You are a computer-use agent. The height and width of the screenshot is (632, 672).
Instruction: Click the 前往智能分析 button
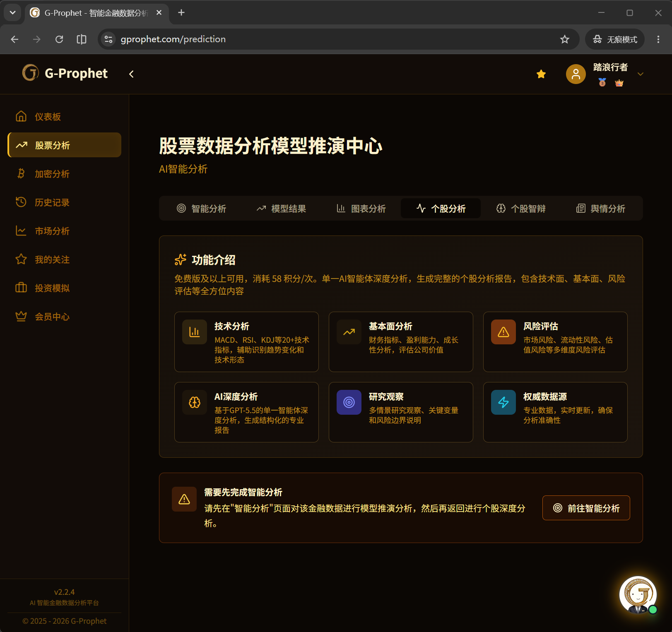pos(586,508)
